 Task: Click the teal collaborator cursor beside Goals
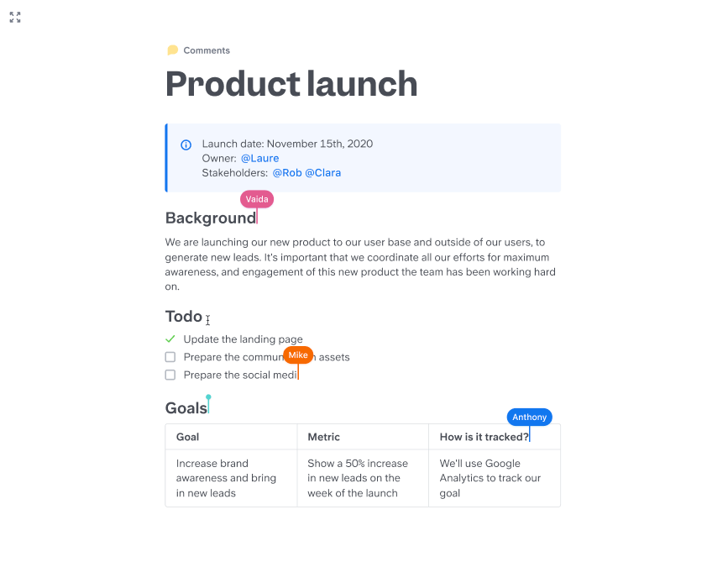pos(208,403)
